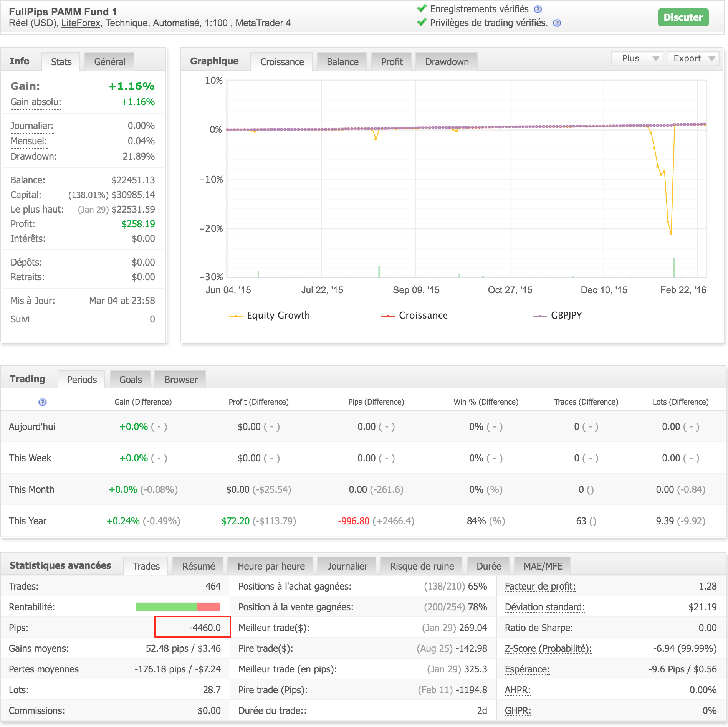The width and height of the screenshot is (728, 727).
Task: Toggle Equity Growth series in chart legend
Action: pyautogui.click(x=270, y=316)
